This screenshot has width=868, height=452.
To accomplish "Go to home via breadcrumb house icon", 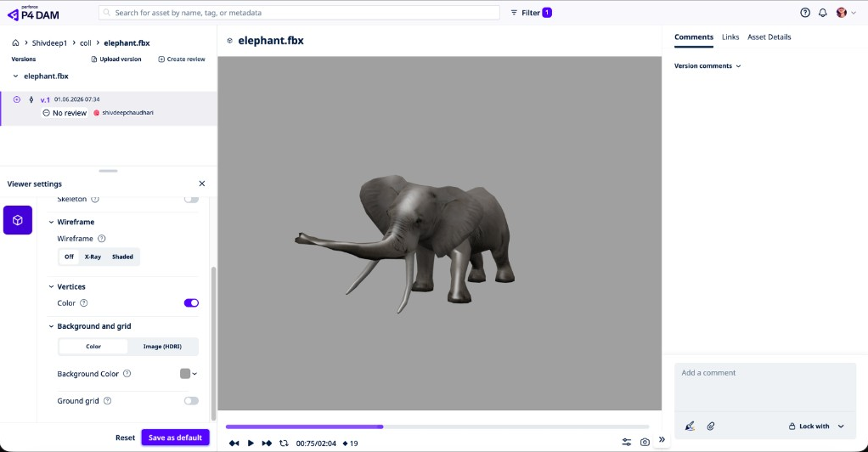I will [15, 42].
